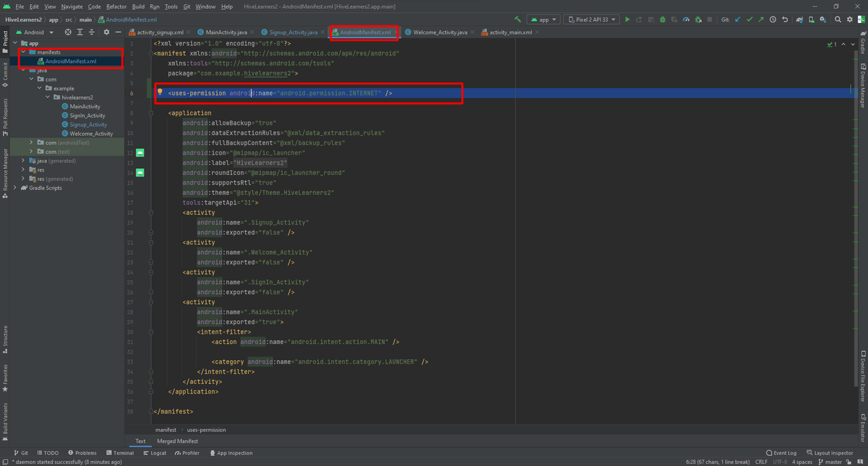Viewport: 868px width, 466px height.
Task: Click the uses-permission breadcrumb
Action: 206,429
